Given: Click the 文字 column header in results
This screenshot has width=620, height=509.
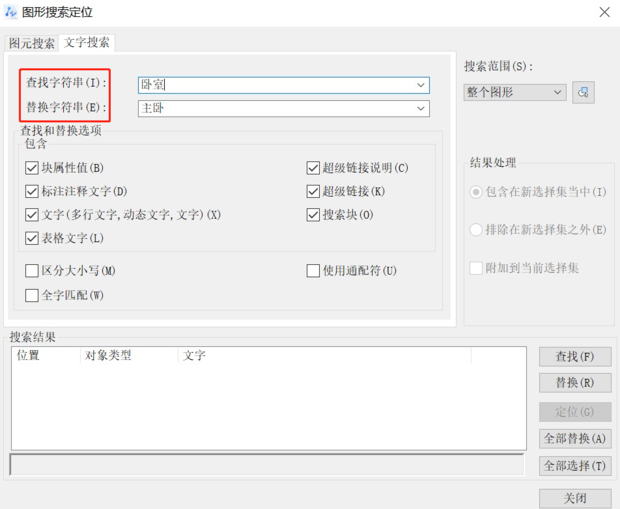Looking at the screenshot, I should (325, 355).
